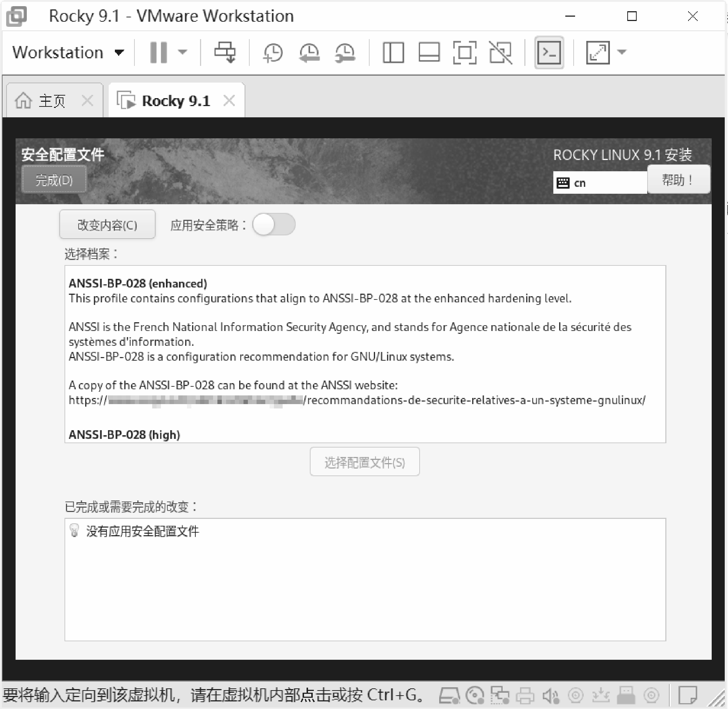The height and width of the screenshot is (709, 728).
Task: Open the Workstation dropdown menu
Action: pyautogui.click(x=68, y=53)
